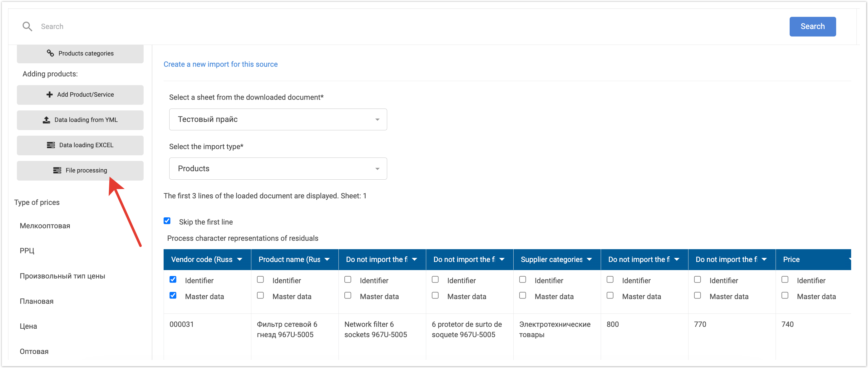Viewport: 868px width, 368px height.
Task: Click the Data loading EXCEL list icon
Action: tap(51, 145)
